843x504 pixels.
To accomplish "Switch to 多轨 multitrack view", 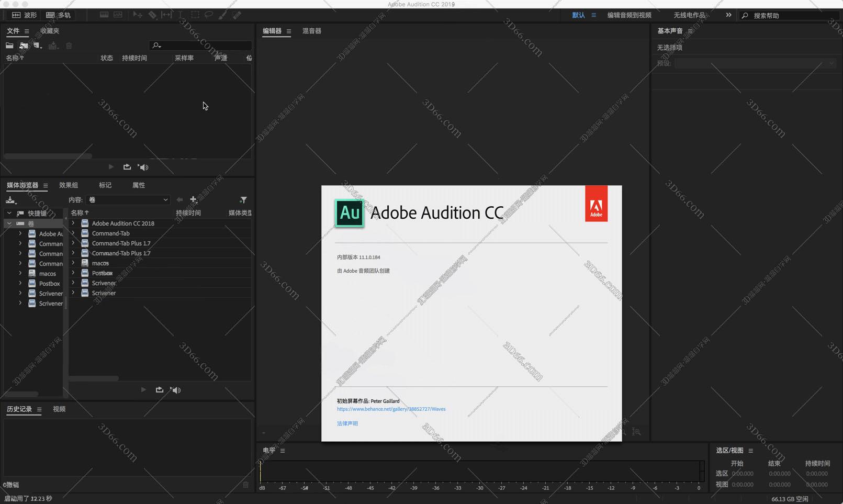I will pyautogui.click(x=58, y=15).
